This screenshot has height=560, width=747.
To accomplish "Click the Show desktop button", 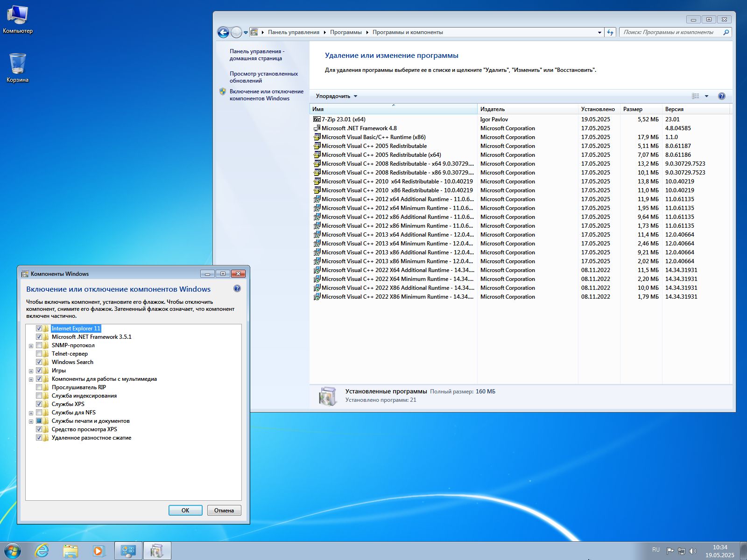I will 743,551.
